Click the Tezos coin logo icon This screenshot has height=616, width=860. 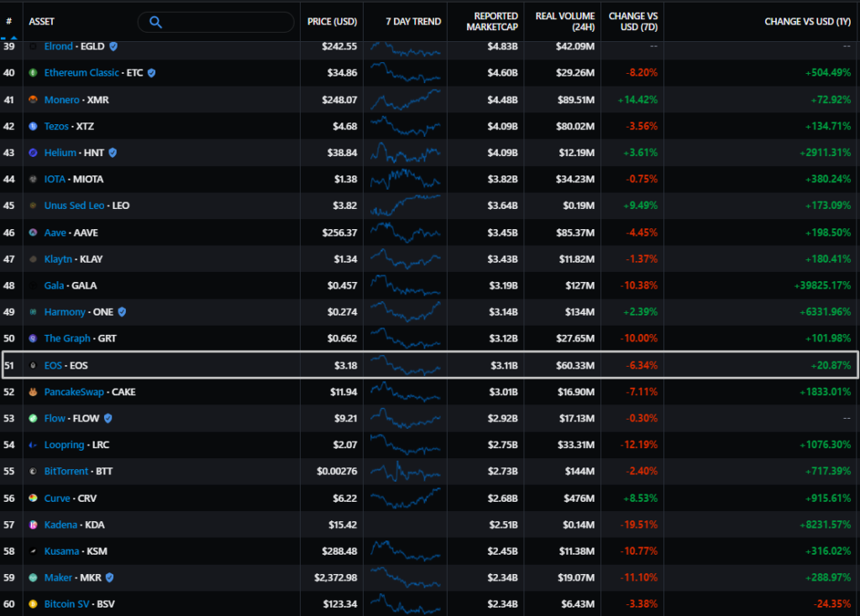(x=33, y=127)
